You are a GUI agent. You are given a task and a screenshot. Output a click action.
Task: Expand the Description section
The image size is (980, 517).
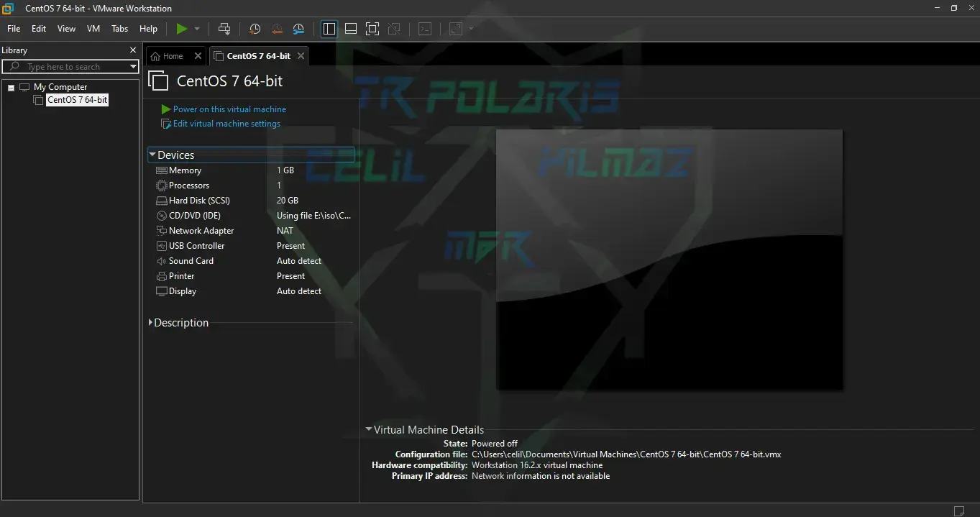(150, 323)
